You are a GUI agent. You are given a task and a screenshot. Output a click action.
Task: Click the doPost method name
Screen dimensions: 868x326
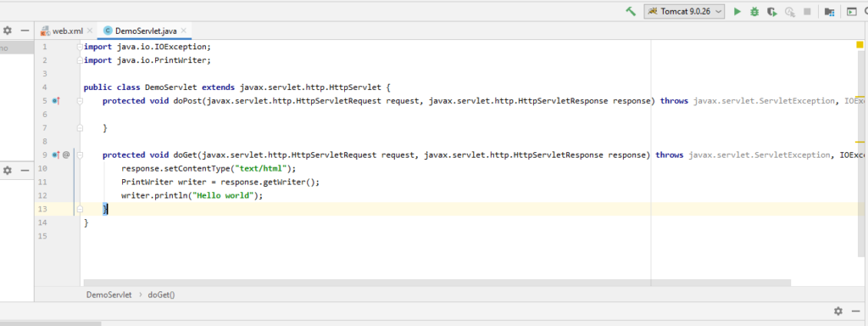point(187,101)
